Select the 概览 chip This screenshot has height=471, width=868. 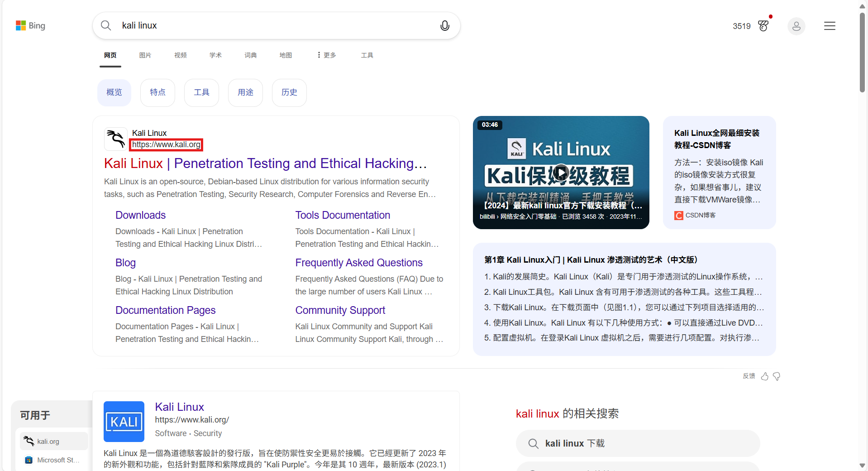[x=114, y=92]
